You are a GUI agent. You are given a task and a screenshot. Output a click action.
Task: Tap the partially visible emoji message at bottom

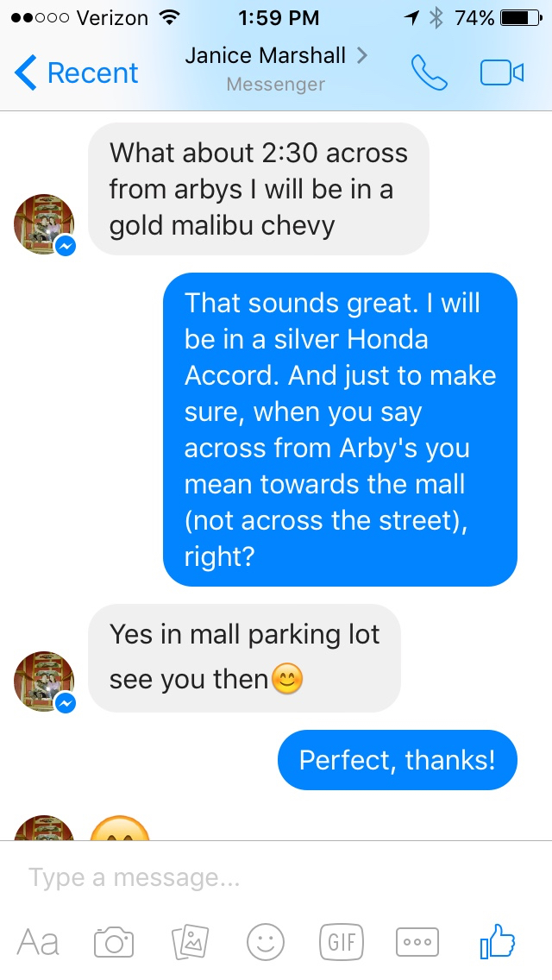click(x=120, y=828)
